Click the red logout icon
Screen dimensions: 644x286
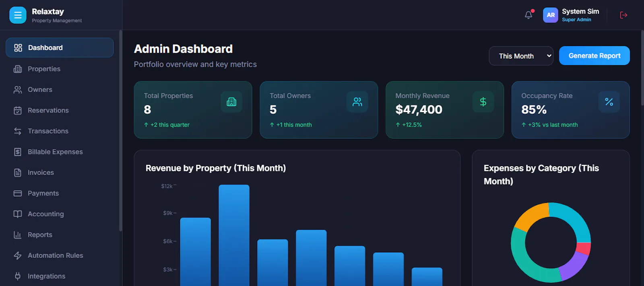623,15
